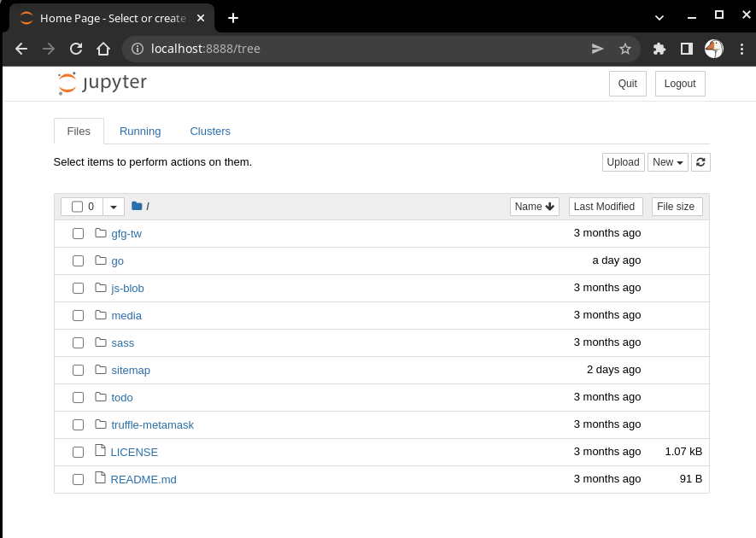Click folder icon of js-blob row
This screenshot has width=756, height=538.
point(101,288)
